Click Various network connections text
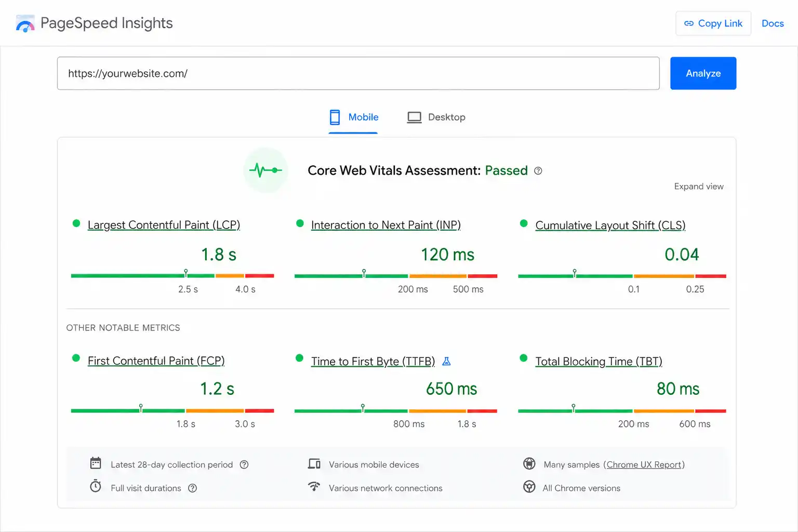This screenshot has height=532, width=798. (x=385, y=488)
